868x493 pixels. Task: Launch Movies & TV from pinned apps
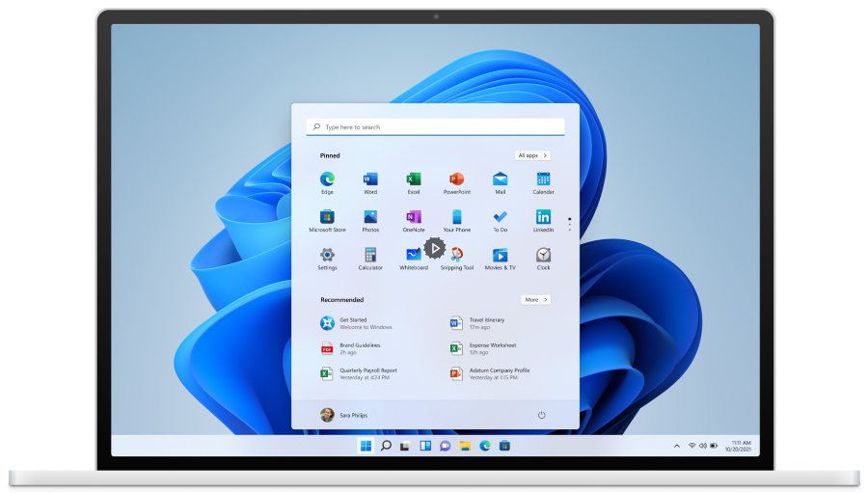click(501, 256)
